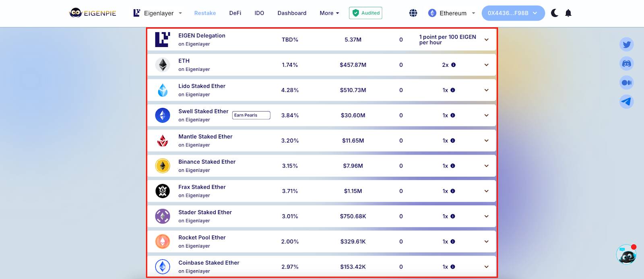Viewport: 644px width, 279px height.
Task: Select the Swell 3.84% APR value
Action: (x=290, y=115)
